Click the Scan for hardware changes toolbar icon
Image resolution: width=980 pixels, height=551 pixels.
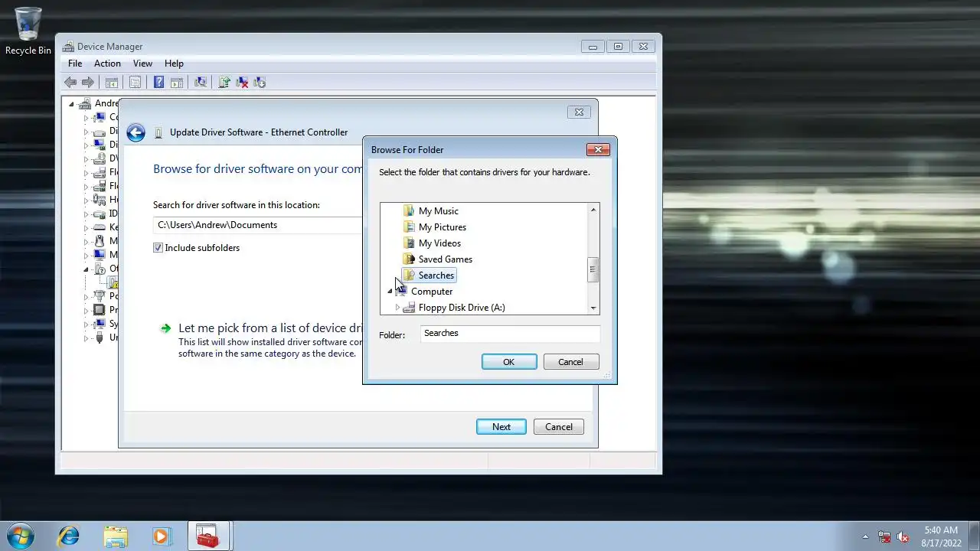[201, 83]
